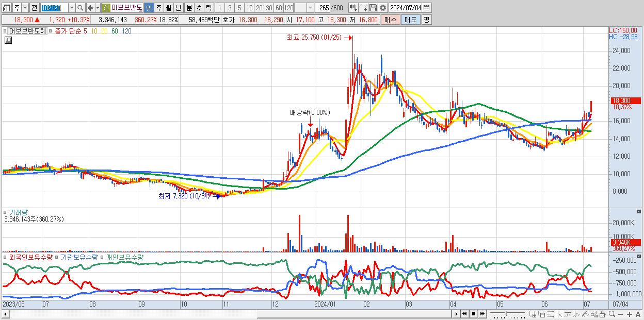Open the interval value dropdown arrow
644x320 pixels.
310,8
